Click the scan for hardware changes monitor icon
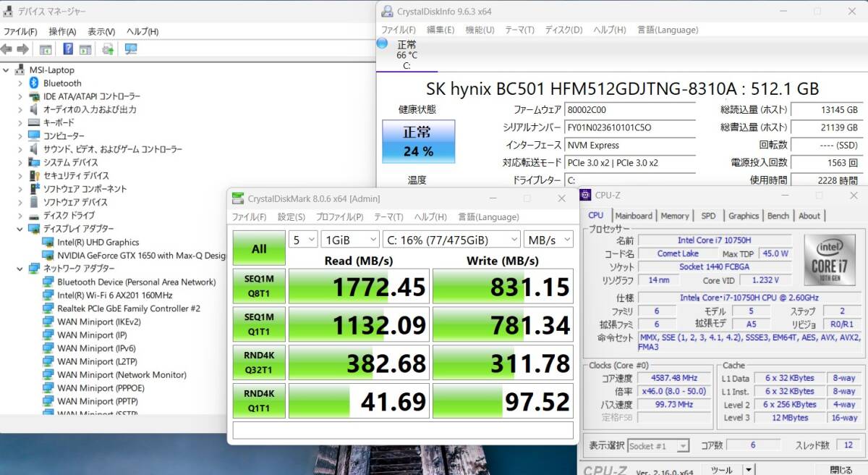The image size is (868, 475). click(x=131, y=49)
